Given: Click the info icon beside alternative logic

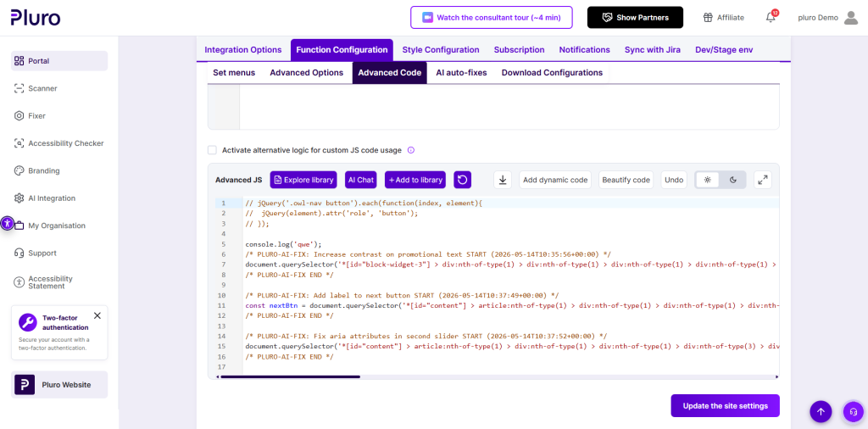Looking at the screenshot, I should (411, 150).
